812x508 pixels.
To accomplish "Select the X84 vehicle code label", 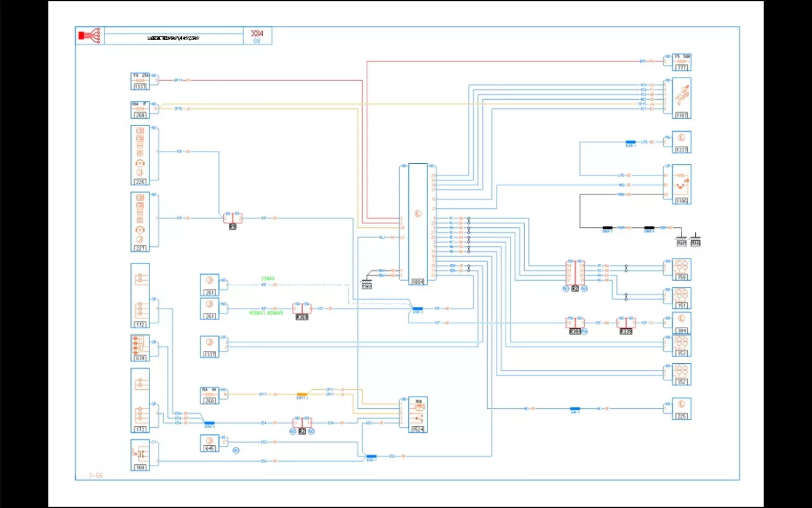I will coord(257,33).
